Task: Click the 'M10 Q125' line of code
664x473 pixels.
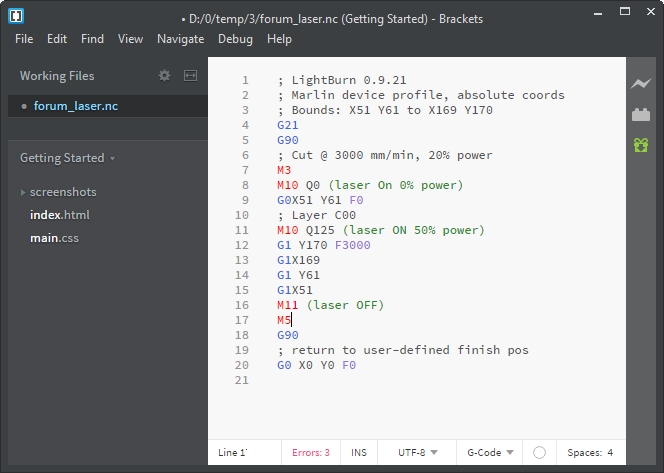Action: pyautogui.click(x=381, y=230)
